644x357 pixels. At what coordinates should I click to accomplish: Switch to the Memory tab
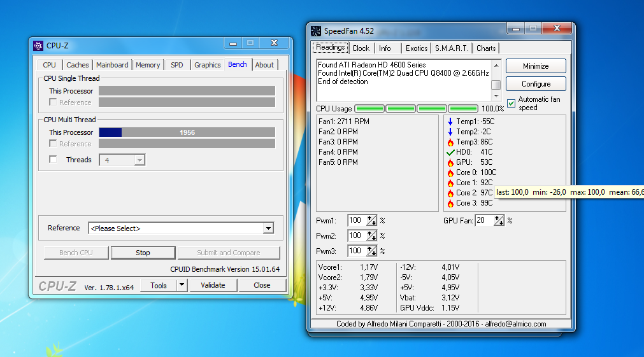point(148,65)
